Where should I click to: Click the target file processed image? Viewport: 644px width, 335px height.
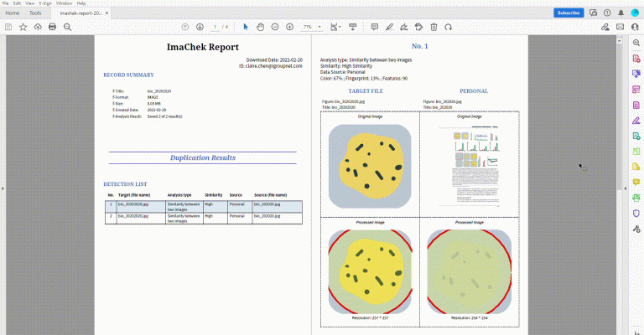(x=370, y=272)
